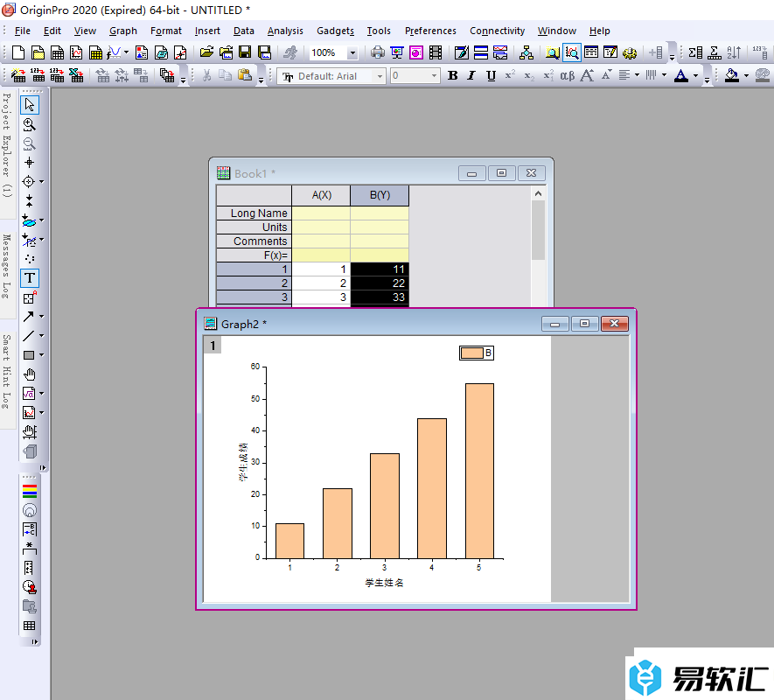Select column A(X) header in Book1
The width and height of the screenshot is (774, 700).
click(x=321, y=195)
